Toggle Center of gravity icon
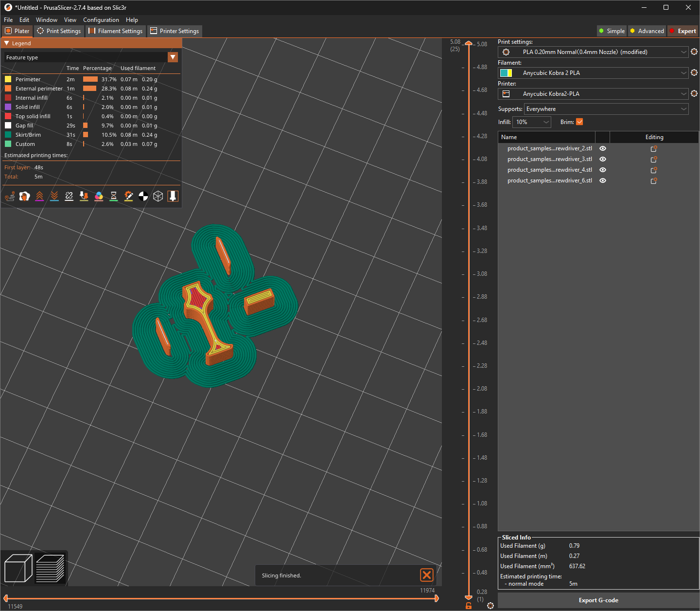Image resolution: width=700 pixels, height=611 pixels. [x=143, y=196]
